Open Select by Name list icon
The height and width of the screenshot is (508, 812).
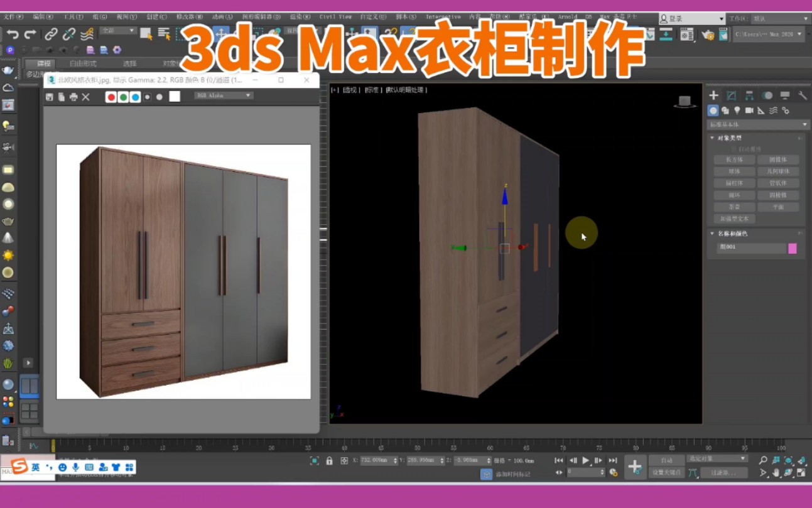[x=165, y=33]
